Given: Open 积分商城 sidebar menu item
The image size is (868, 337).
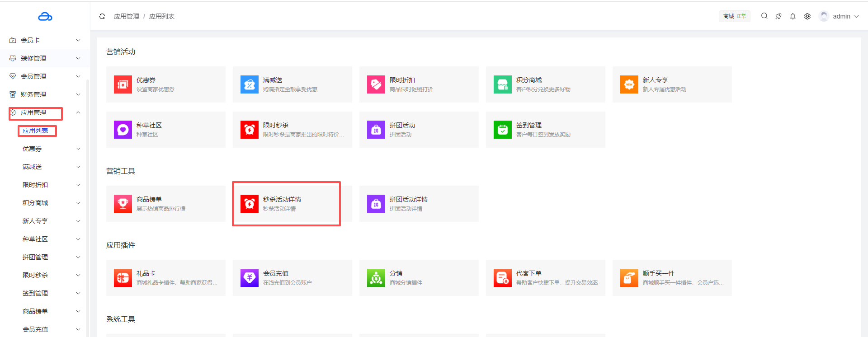Looking at the screenshot, I should [x=35, y=203].
